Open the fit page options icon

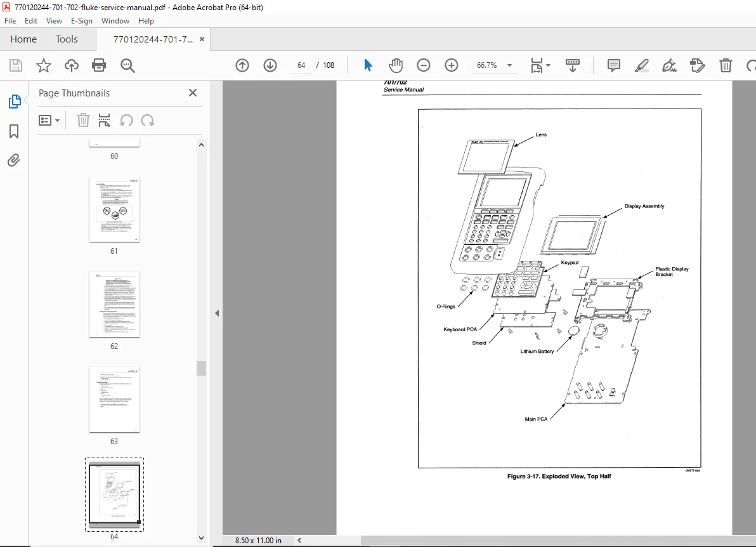tap(540, 65)
